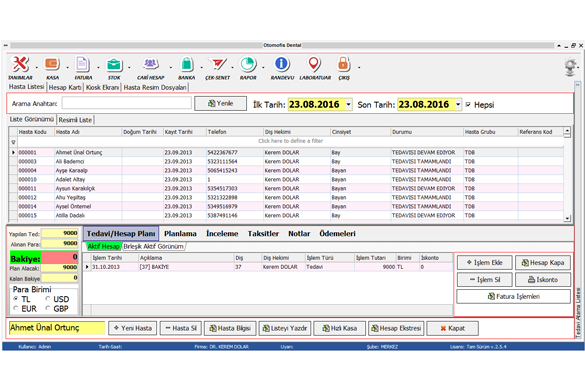The image size is (585, 390).
Task: Open the Ödemeleri tab
Action: click(337, 234)
